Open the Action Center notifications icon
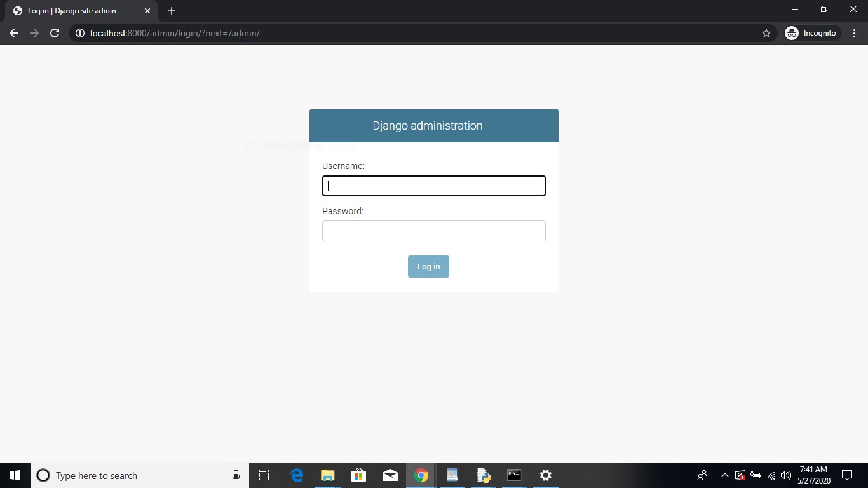The image size is (868, 488). [846, 475]
